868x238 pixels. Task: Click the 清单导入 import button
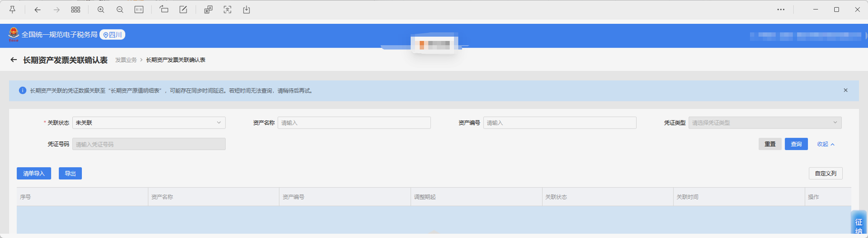[x=34, y=174]
